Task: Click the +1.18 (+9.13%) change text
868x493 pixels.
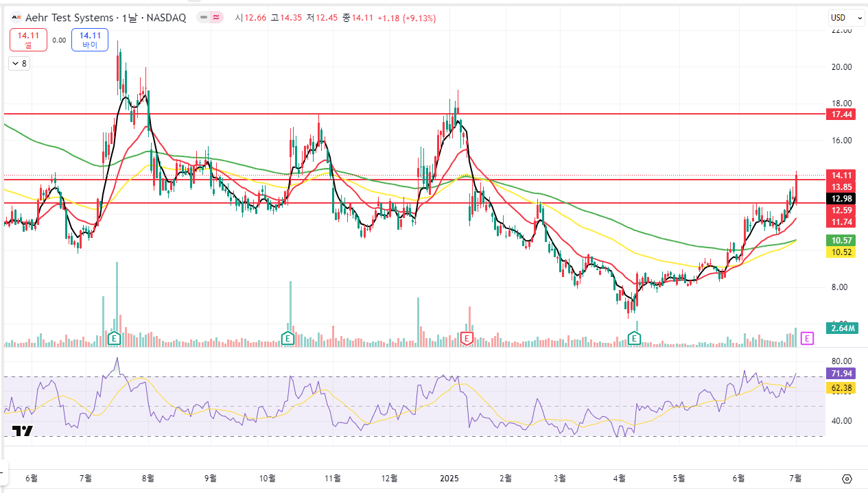Action: click(x=406, y=18)
